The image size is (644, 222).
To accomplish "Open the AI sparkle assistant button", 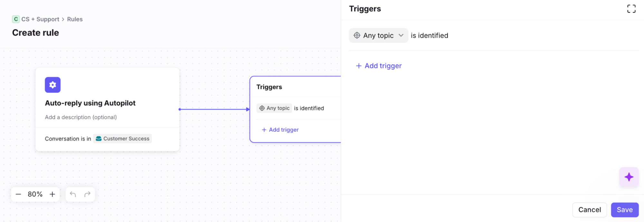I will click(x=629, y=177).
